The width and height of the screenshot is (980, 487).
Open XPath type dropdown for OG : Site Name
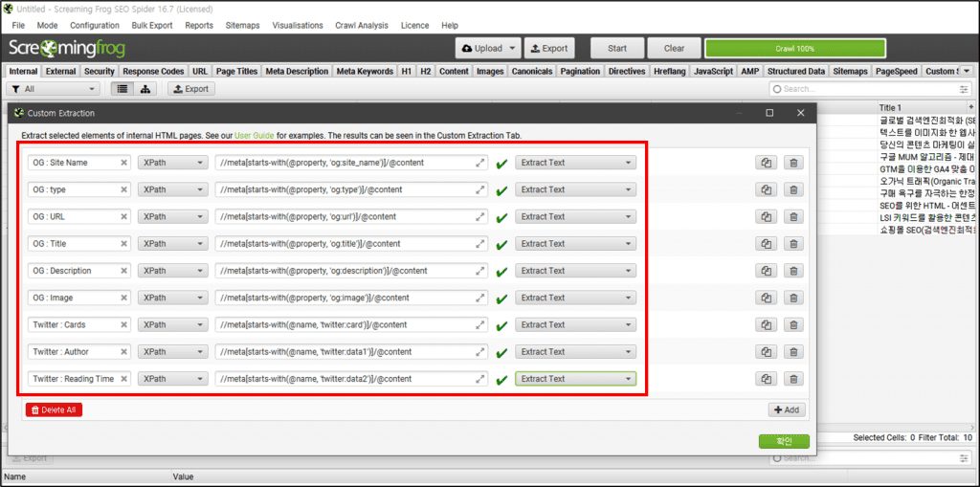pyautogui.click(x=172, y=163)
